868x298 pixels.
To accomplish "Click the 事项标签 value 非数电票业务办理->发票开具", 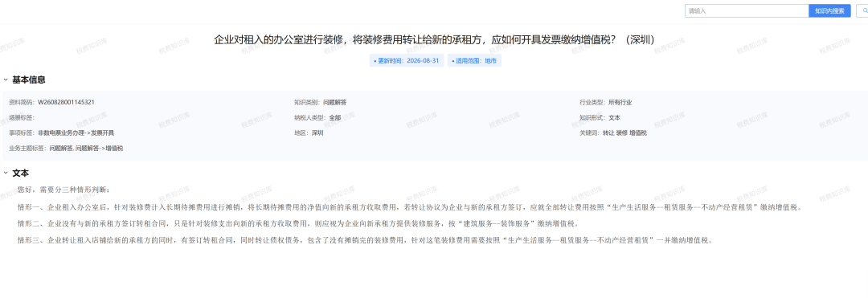I will (x=76, y=133).
